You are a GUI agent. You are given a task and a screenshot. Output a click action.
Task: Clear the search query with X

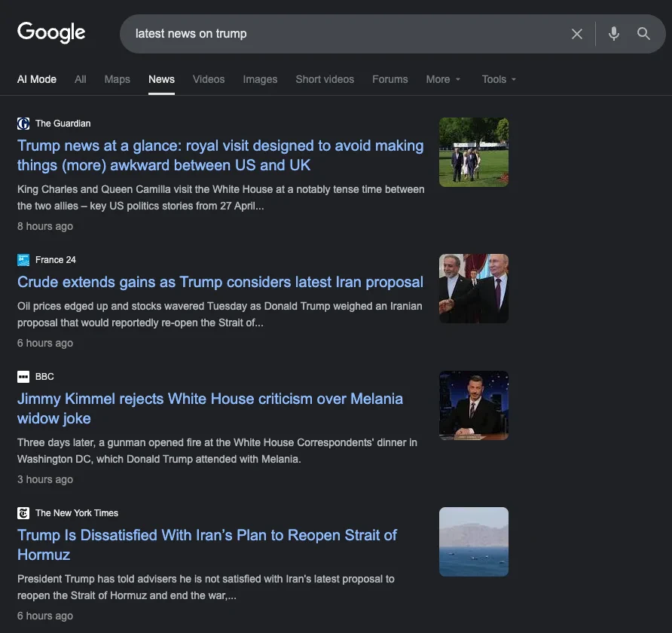577,34
